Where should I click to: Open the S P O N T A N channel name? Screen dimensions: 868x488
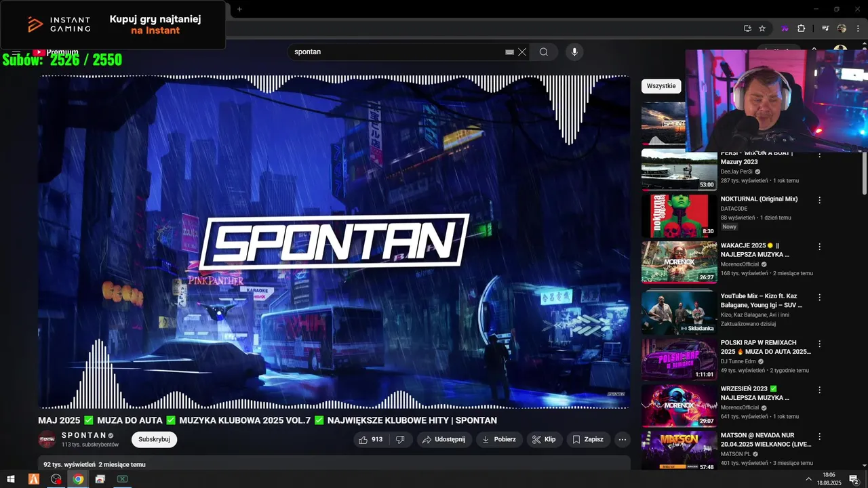pyautogui.click(x=84, y=435)
